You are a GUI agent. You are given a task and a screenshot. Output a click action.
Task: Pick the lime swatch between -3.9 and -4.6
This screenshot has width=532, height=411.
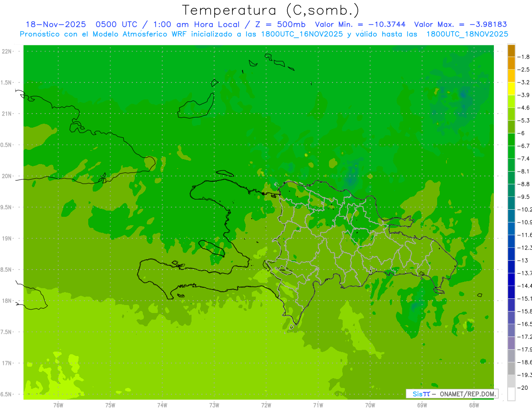point(511,102)
